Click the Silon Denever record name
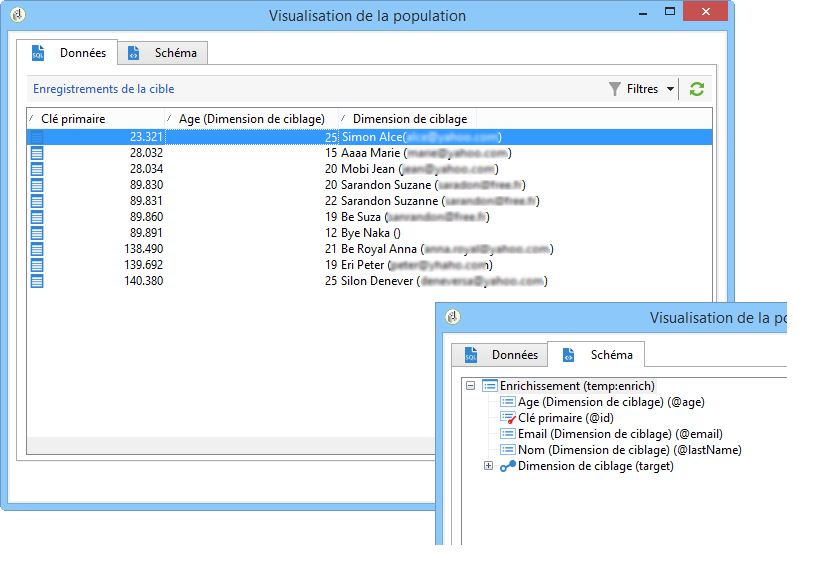 tap(377, 280)
